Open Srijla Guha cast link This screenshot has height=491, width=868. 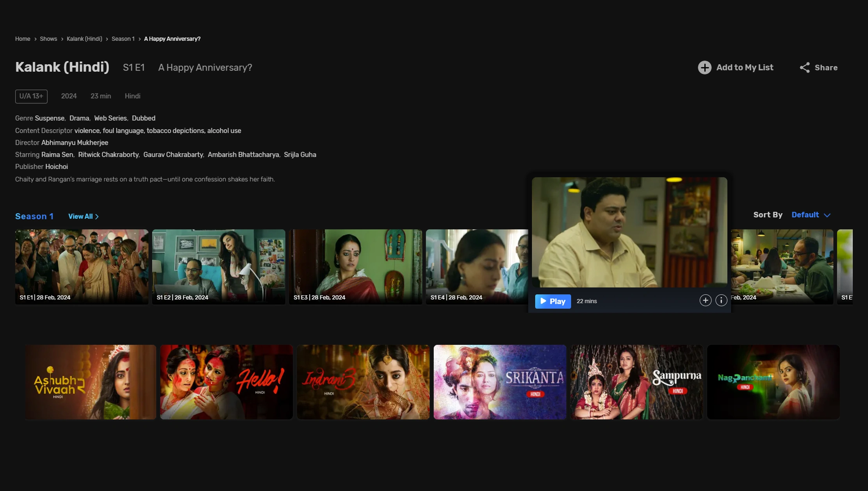pos(300,155)
